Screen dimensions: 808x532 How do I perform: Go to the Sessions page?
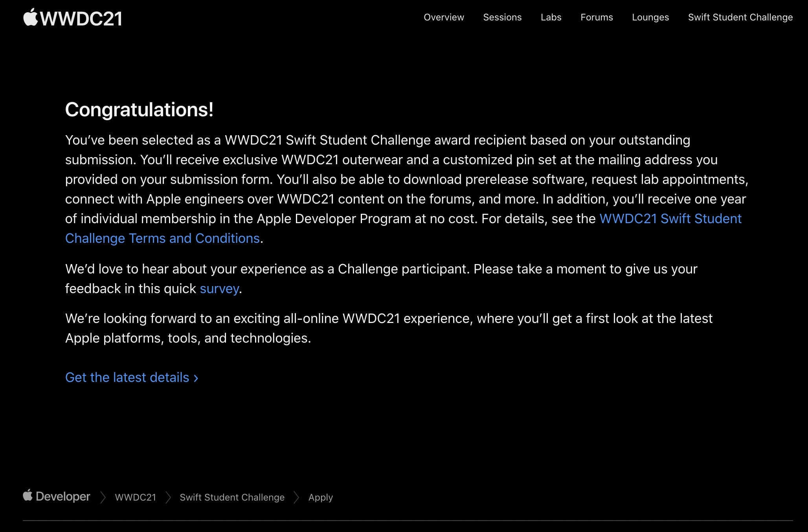[x=502, y=17]
